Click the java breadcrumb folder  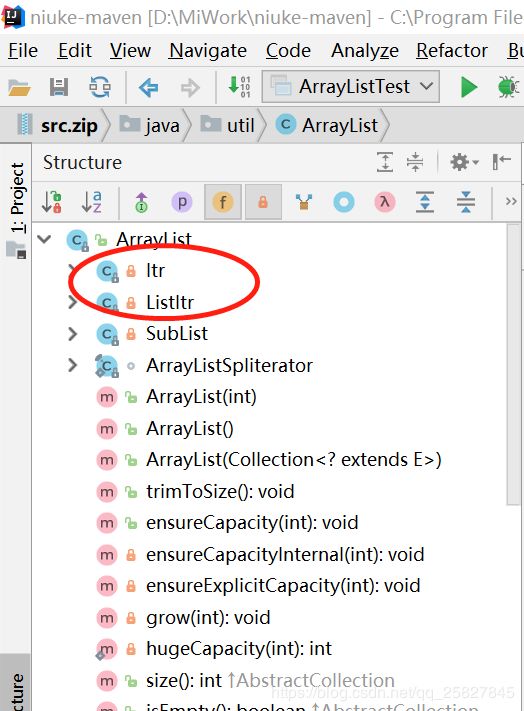coord(150,125)
